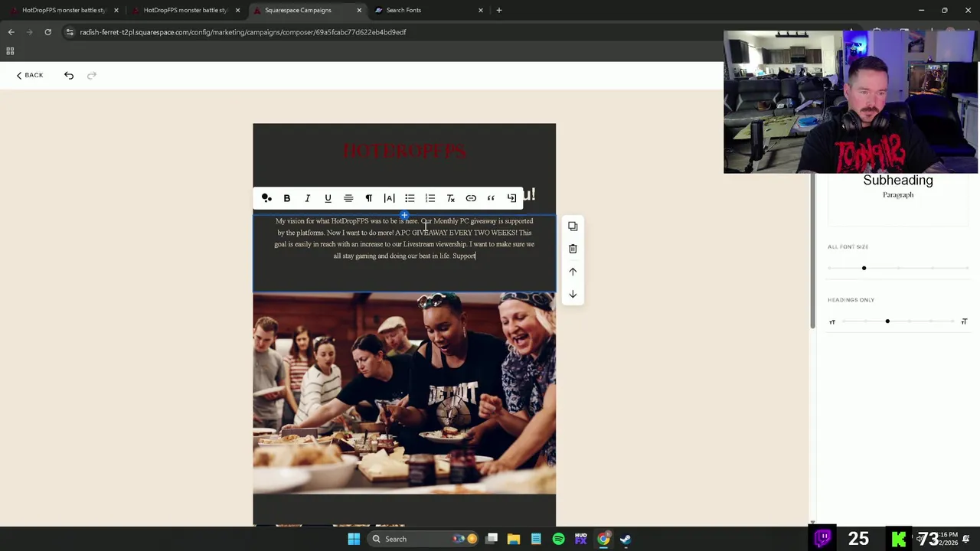The image size is (980, 551).
Task: Duplicate the selected text block
Action: point(573,227)
